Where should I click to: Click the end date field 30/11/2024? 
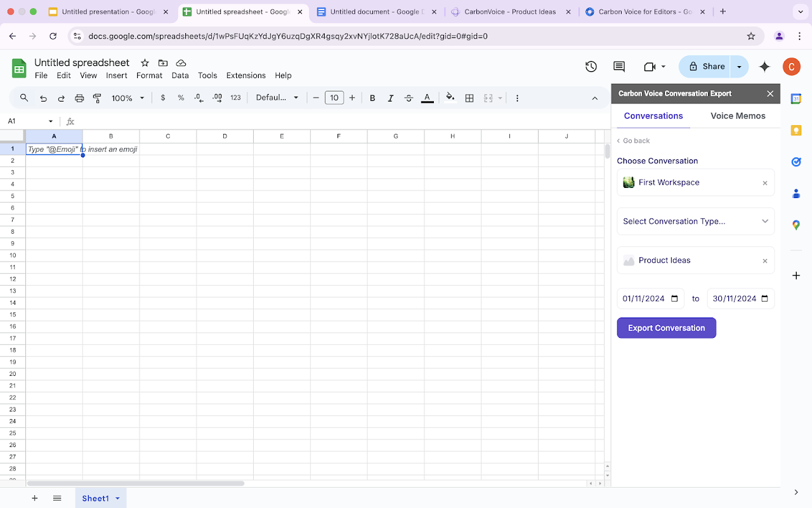coord(741,298)
